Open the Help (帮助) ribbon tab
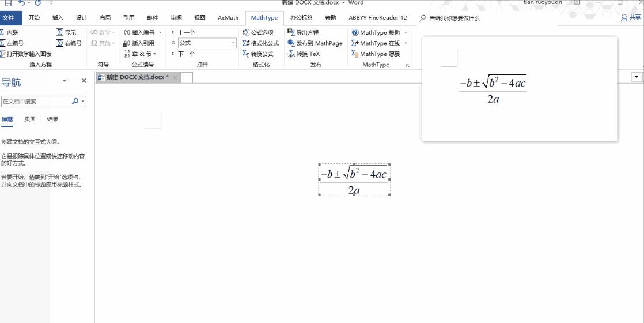 coord(331,18)
